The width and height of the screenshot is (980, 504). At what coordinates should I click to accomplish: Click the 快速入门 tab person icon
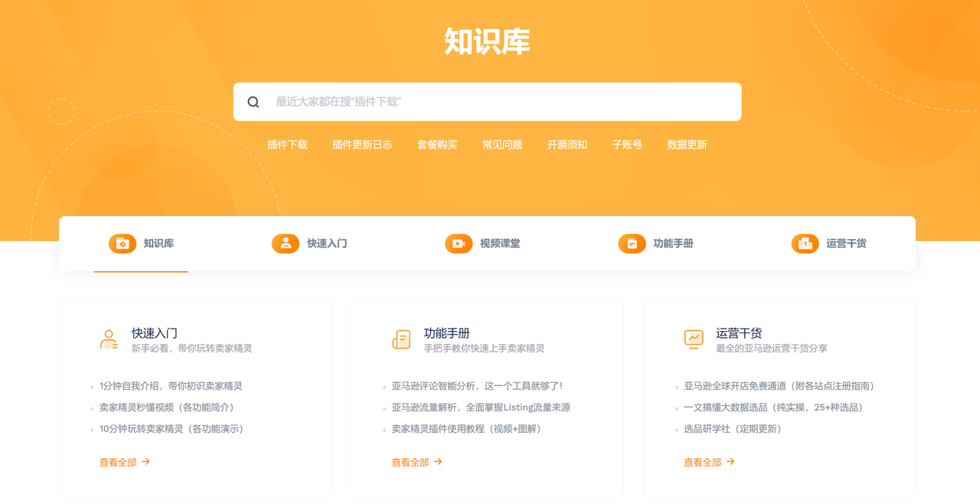(286, 244)
